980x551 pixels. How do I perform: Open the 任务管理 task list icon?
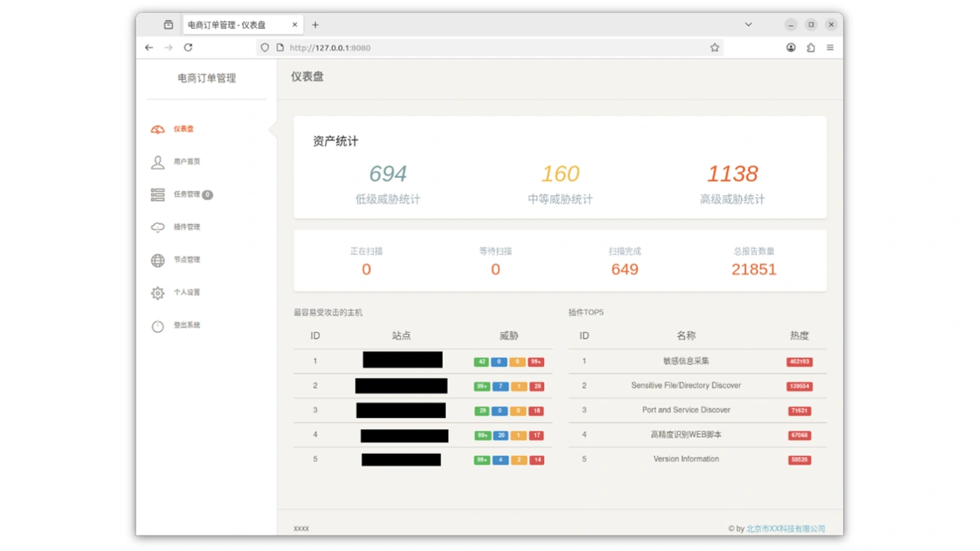158,194
